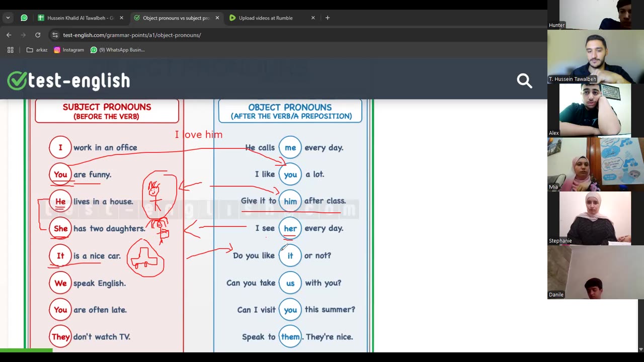The image size is (644, 362).
Task: Select Mia's video thumbnail
Action: [x=596, y=164]
